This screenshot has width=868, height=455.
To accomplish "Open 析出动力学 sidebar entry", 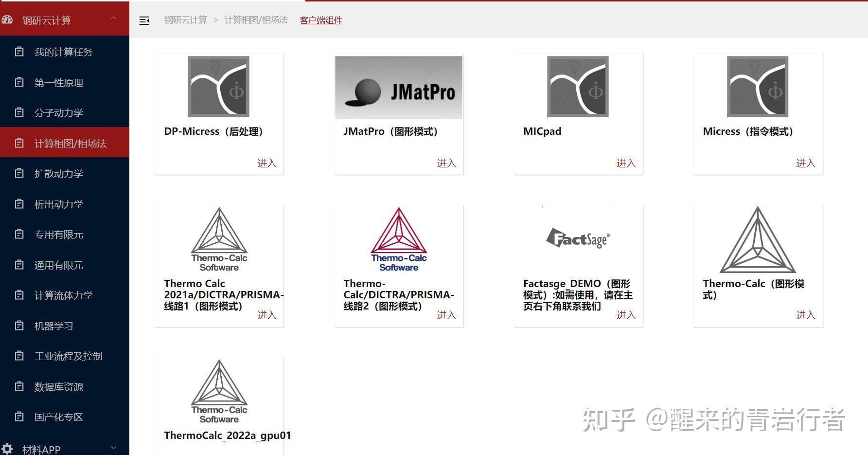I will (65, 204).
